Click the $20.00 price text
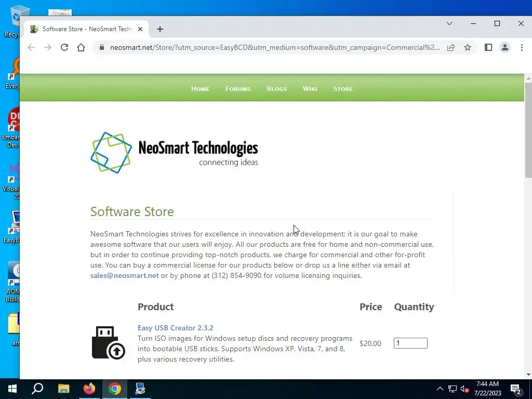 (x=370, y=343)
